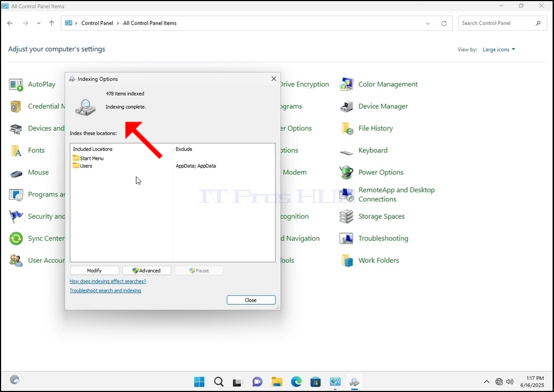Show hidden system tray icons
The width and height of the screenshot is (554, 392).
click(x=487, y=382)
